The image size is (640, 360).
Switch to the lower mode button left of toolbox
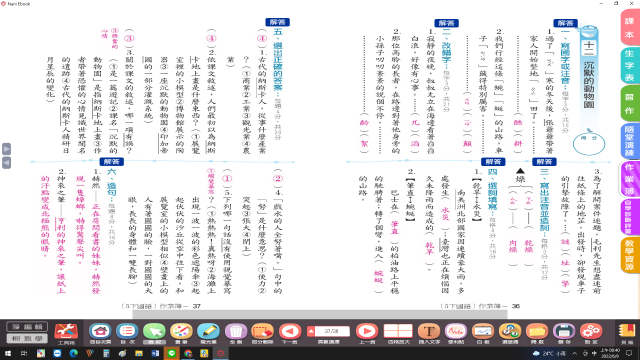click(27, 338)
